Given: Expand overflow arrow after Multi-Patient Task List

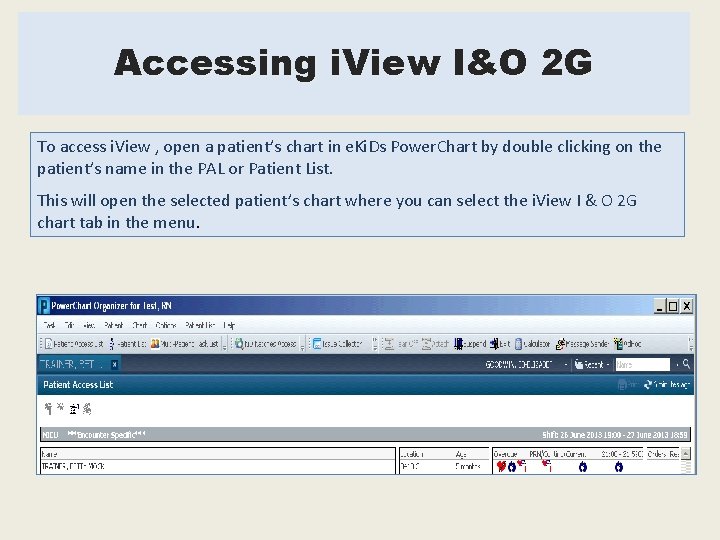Looking at the screenshot, I should [x=224, y=344].
